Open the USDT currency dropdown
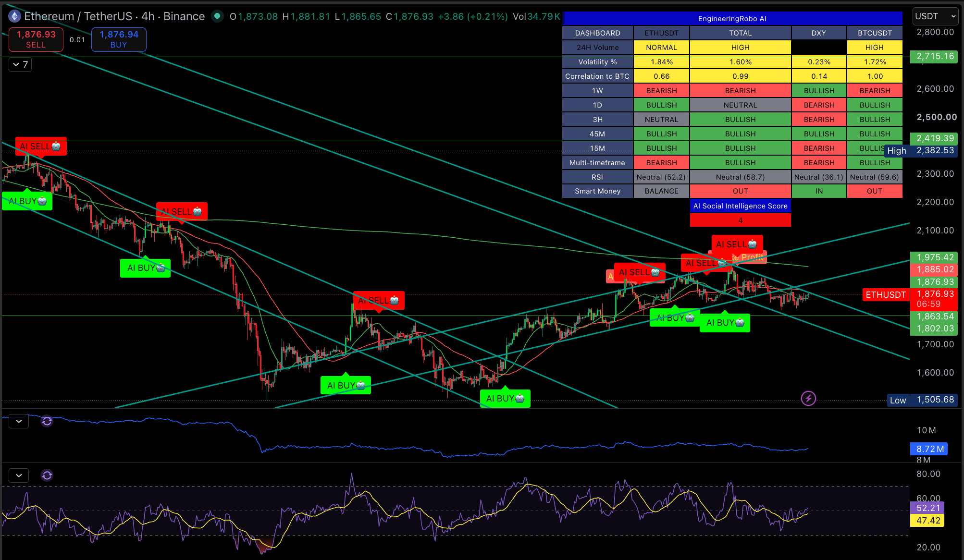964x560 pixels. (935, 16)
